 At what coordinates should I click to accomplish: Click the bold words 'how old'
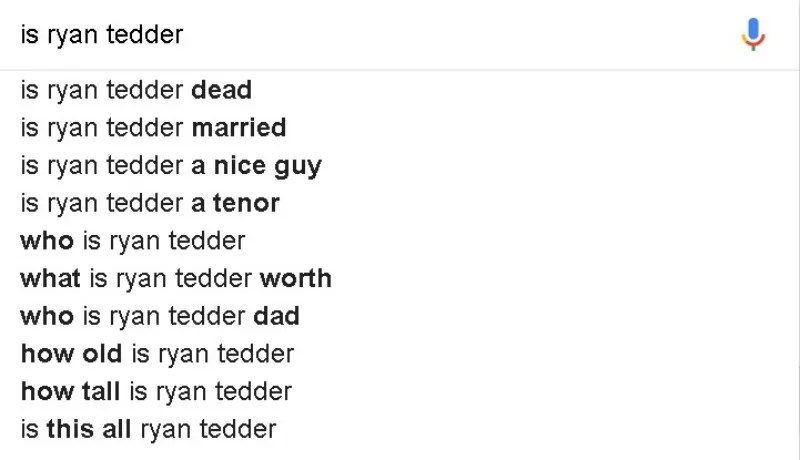click(71, 354)
